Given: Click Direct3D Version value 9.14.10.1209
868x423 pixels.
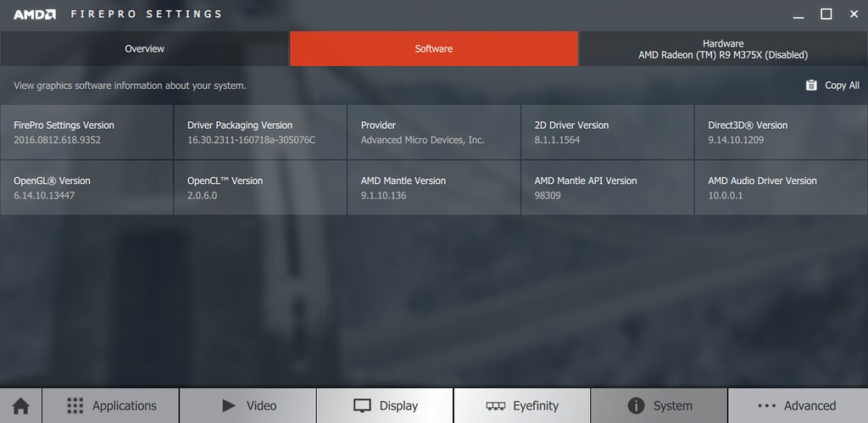Looking at the screenshot, I should point(736,140).
